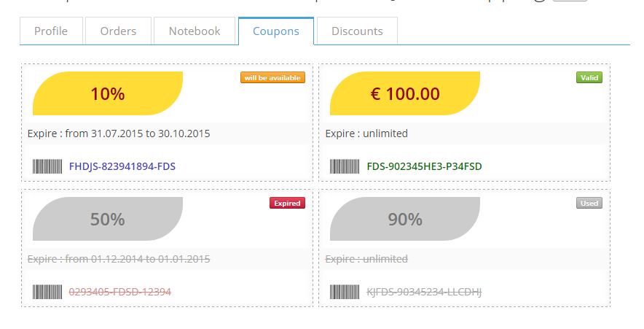Click barcode icon beside KJFDS-90345234-LLCDHJ code
The width and height of the screenshot is (644, 329).
point(345,292)
